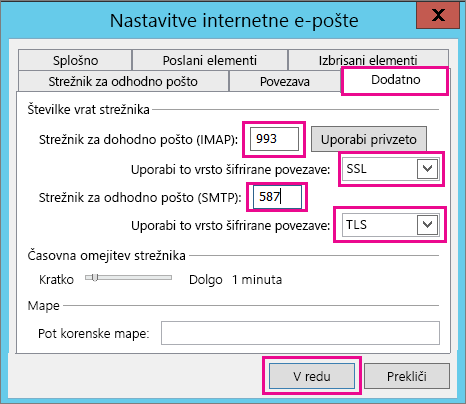Select the Strežnik za odhodno pošto tab
The width and height of the screenshot is (466, 404).
123,81
